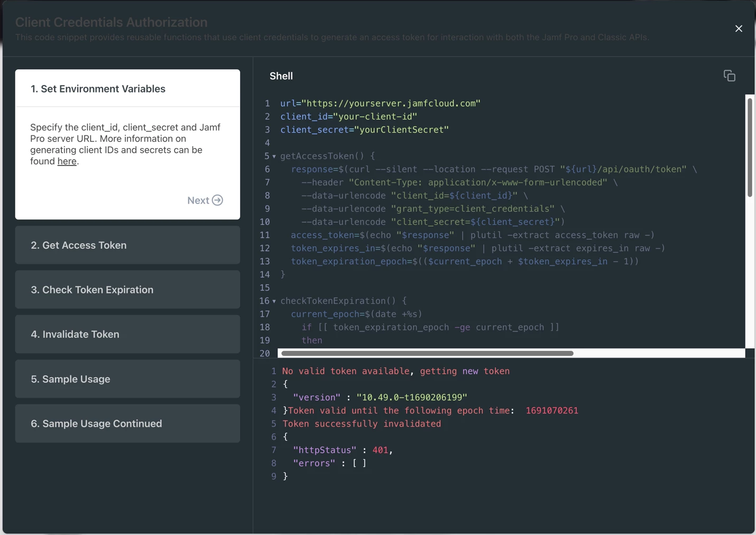Open step 5 Sample Usage
Viewport: 756px width, 535px height.
click(x=127, y=379)
